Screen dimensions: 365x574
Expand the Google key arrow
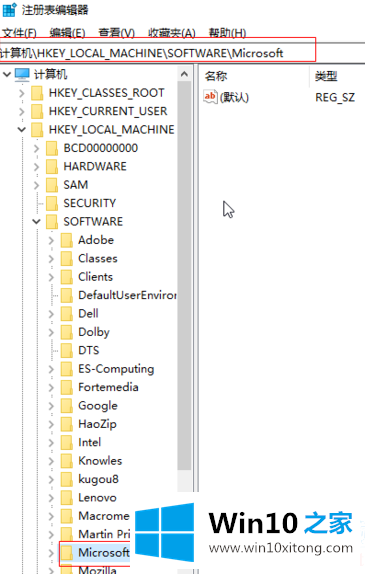[x=51, y=406]
